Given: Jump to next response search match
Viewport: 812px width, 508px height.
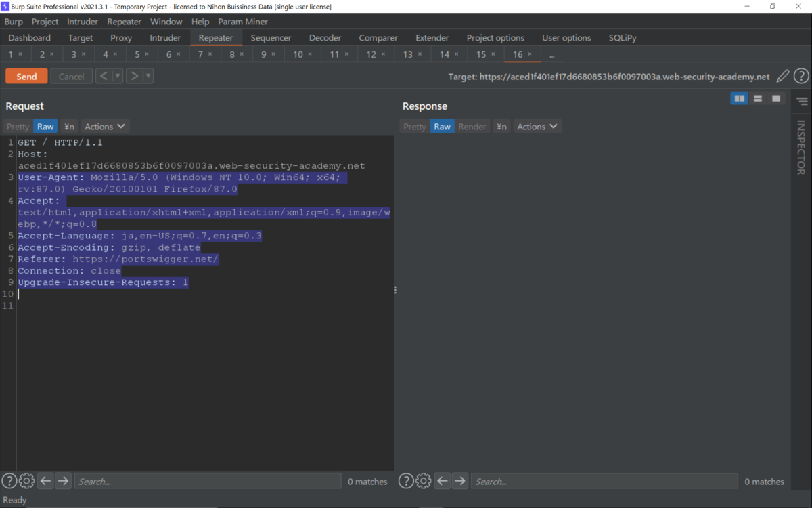Looking at the screenshot, I should [459, 481].
